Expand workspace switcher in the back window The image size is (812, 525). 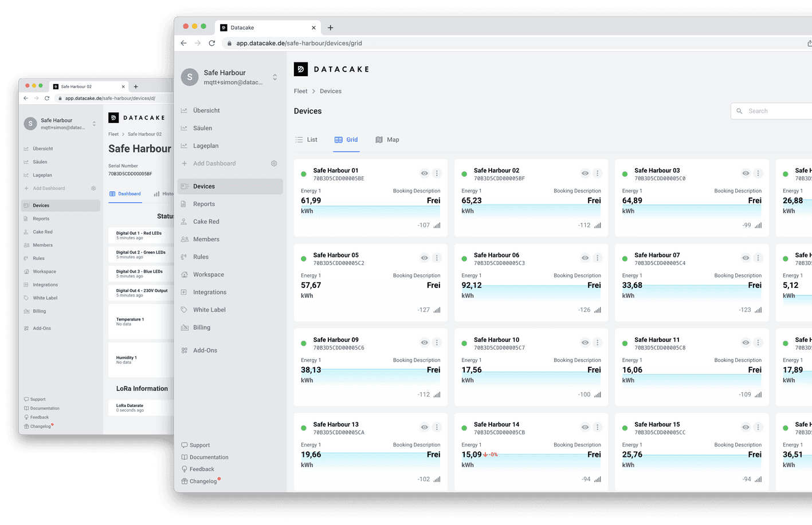pos(94,124)
